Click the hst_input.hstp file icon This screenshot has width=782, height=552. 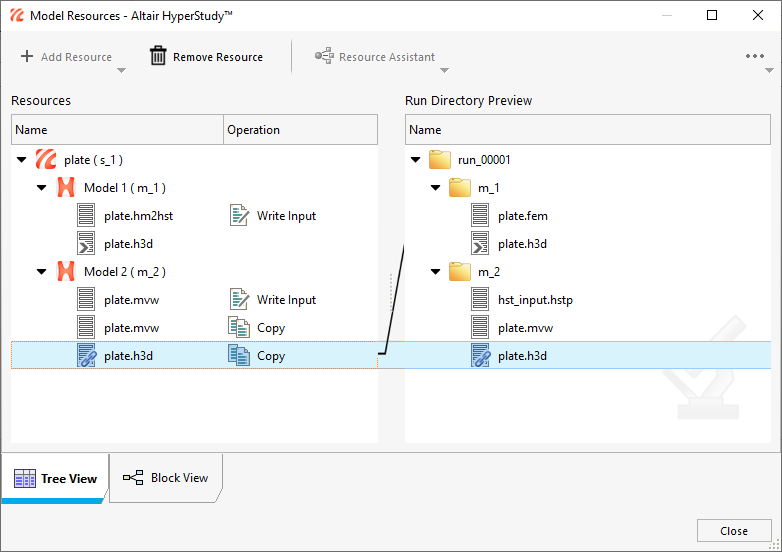480,300
